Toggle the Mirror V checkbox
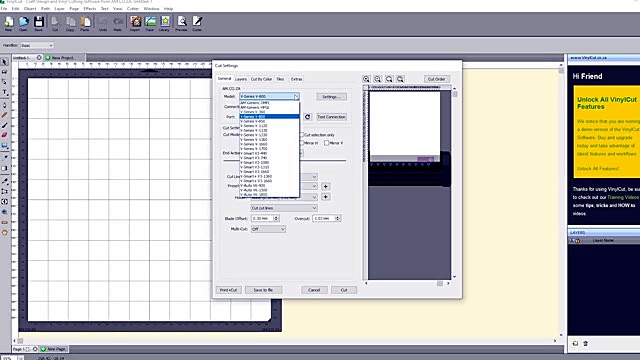 tap(327, 143)
